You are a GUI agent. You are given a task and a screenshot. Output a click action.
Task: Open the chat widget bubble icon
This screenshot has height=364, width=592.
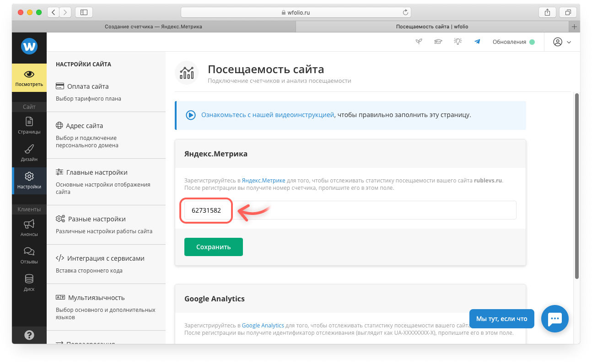tap(554, 318)
